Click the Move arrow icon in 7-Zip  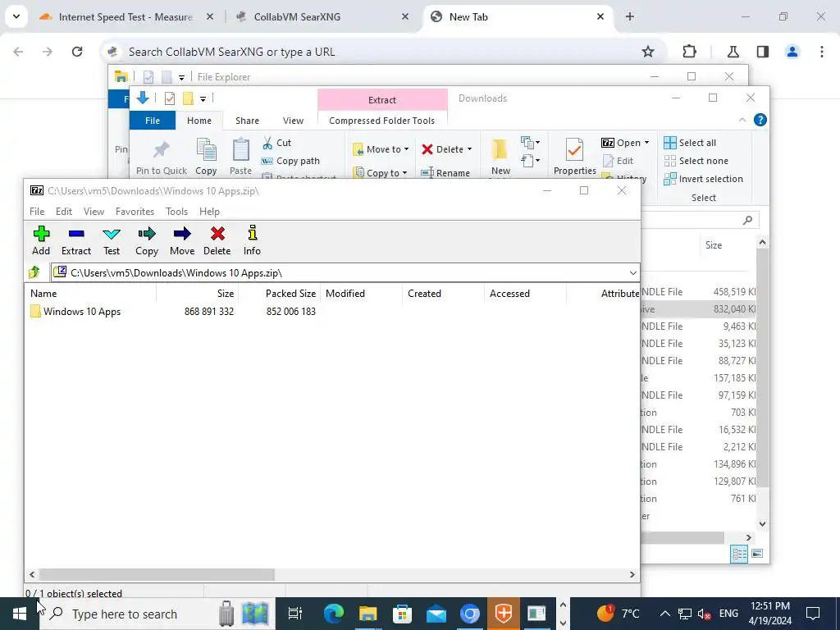click(182, 234)
